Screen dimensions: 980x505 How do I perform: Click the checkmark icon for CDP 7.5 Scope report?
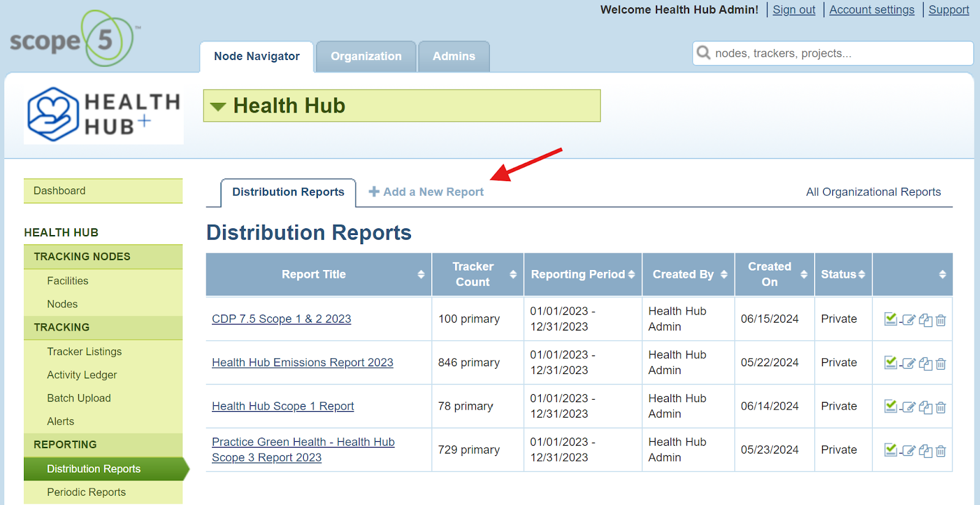point(891,319)
